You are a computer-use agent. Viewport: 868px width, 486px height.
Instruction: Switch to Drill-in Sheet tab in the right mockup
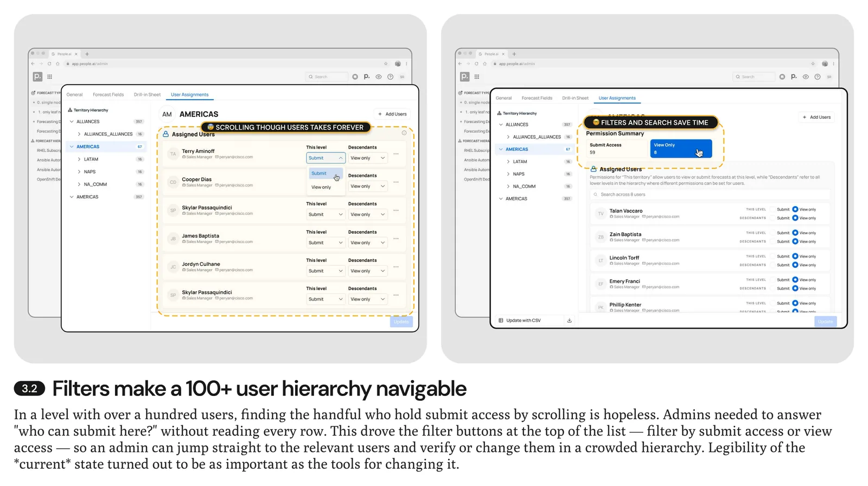coord(575,98)
